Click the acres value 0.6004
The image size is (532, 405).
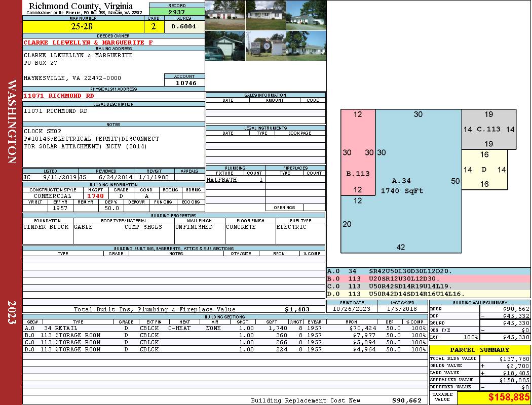tap(184, 27)
